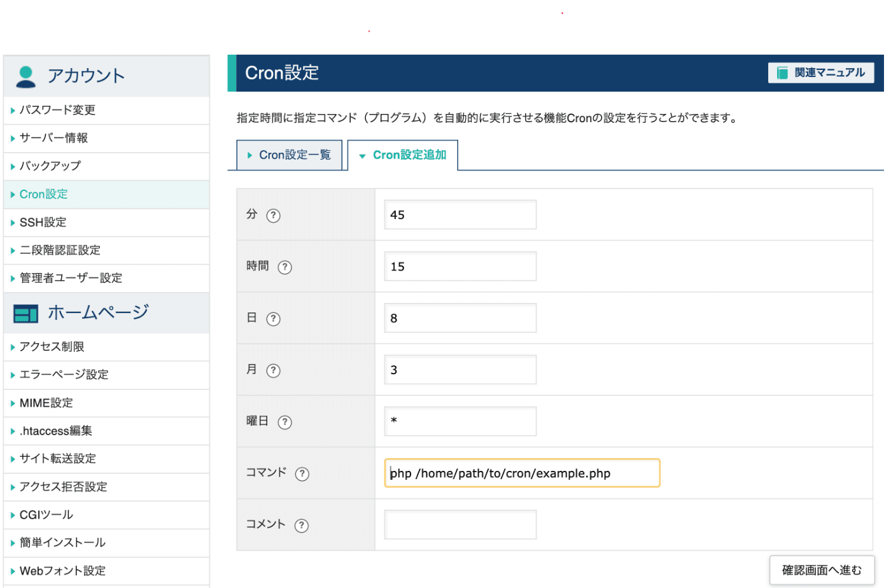The height and width of the screenshot is (588, 891).
Task: Proceed with 確認画面へ進む button
Action: [822, 570]
